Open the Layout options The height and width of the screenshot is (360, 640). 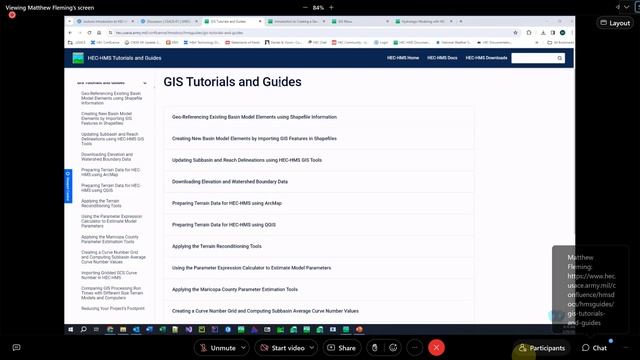coord(615,23)
